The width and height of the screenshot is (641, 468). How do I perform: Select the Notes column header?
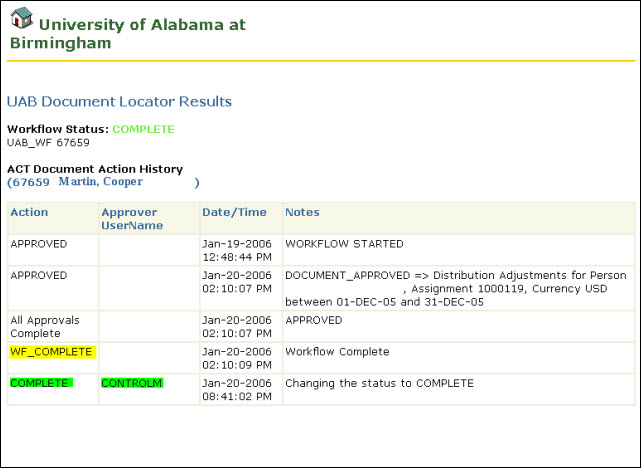302,212
